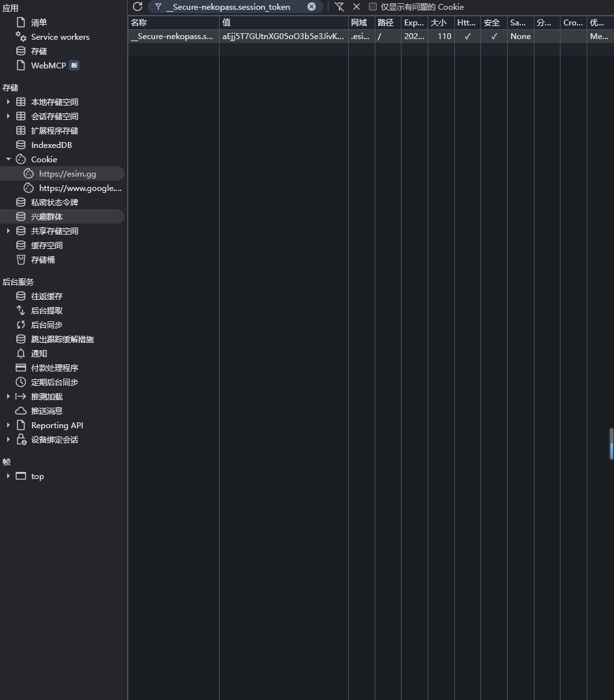Click the clear all cookies filter icon
Image resolution: width=614 pixels, height=700 pixels.
point(340,7)
